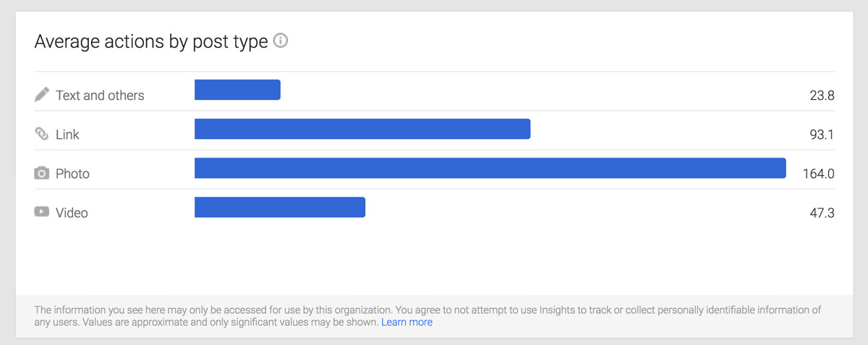Viewport: 868px width, 345px height.
Task: Click the camera icon for Photo posts
Action: coord(42,174)
